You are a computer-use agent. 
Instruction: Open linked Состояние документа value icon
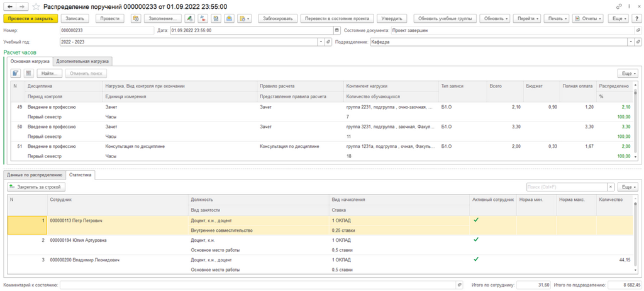pos(638,30)
